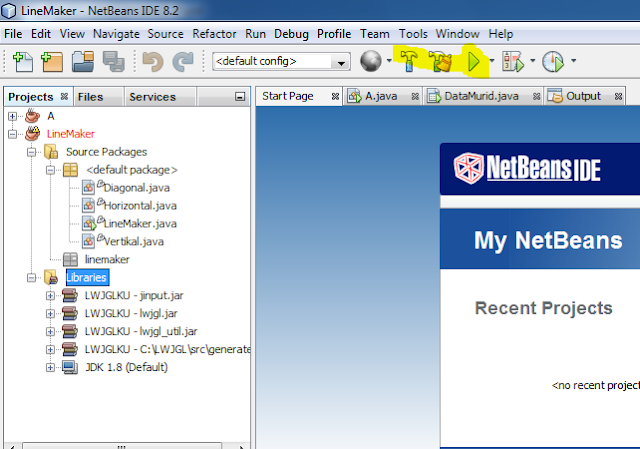Screen dimensions: 640x449
Task: Collapse the Source Packages node
Action: 31,152
